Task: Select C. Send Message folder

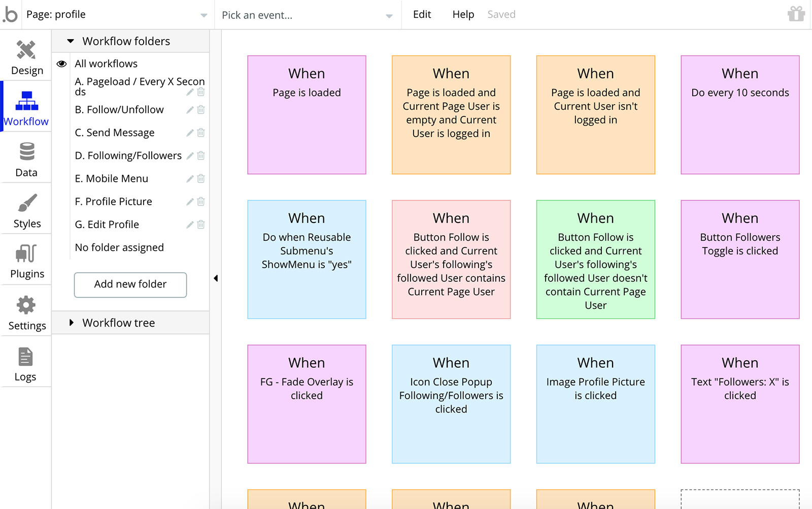Action: (115, 133)
